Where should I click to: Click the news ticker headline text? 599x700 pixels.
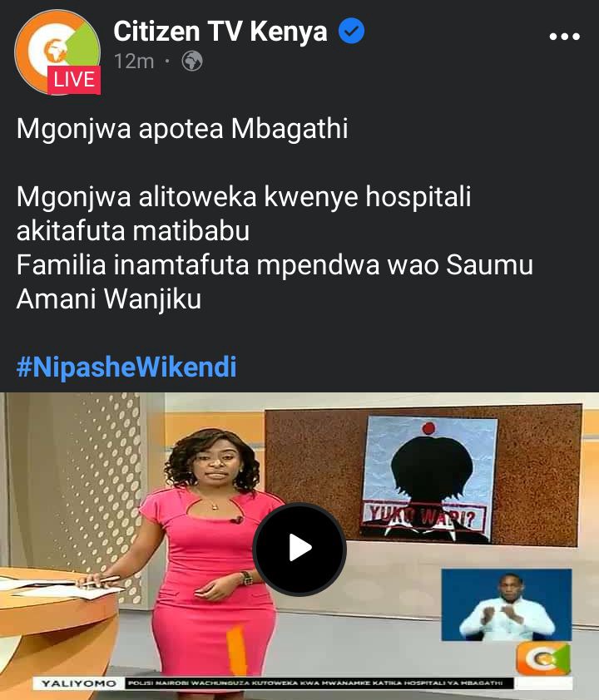315,683
